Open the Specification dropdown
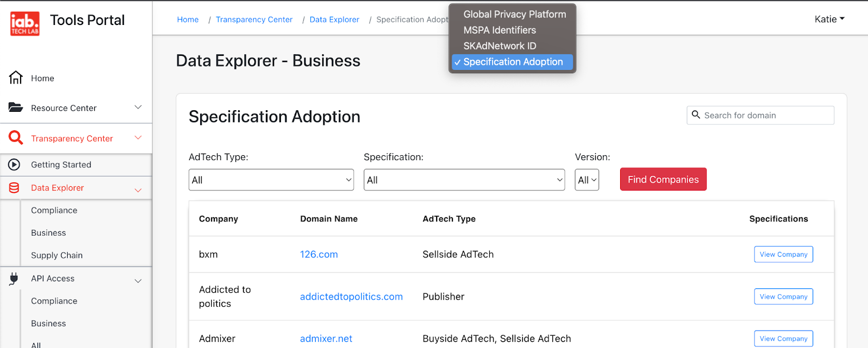Screen dimensions: 868x348 464,180
